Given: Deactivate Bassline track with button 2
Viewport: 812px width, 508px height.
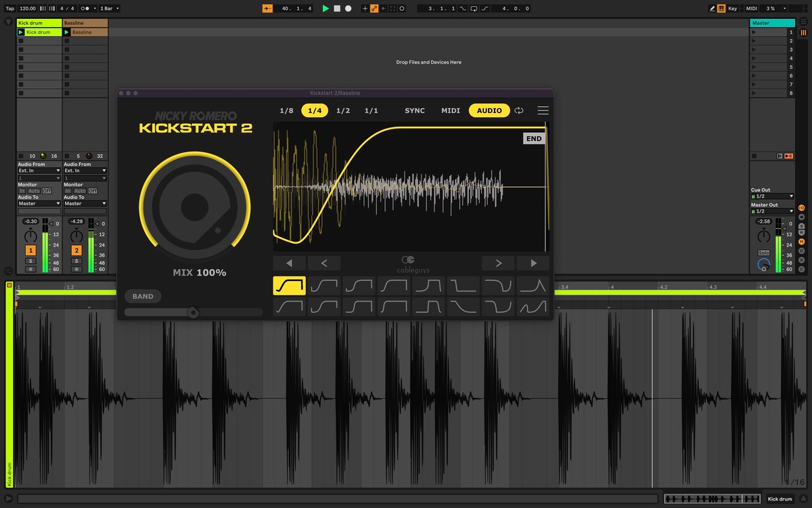Looking at the screenshot, I should [76, 251].
